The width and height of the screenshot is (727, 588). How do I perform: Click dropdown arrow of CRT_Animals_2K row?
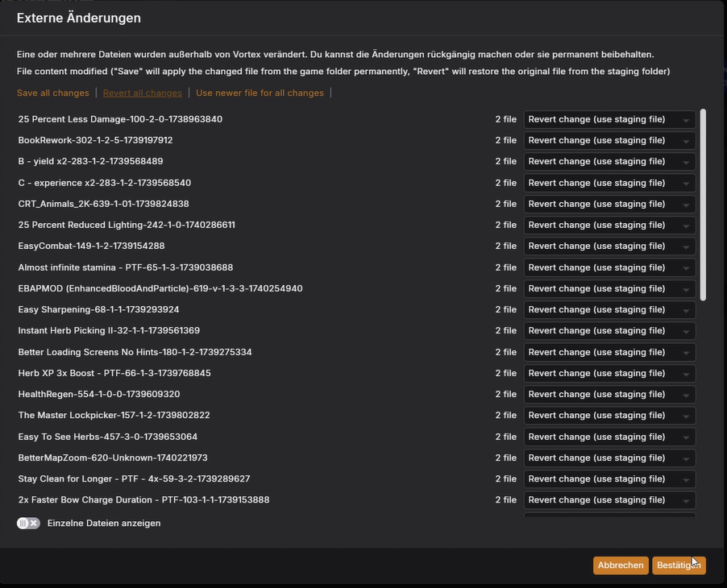(686, 205)
